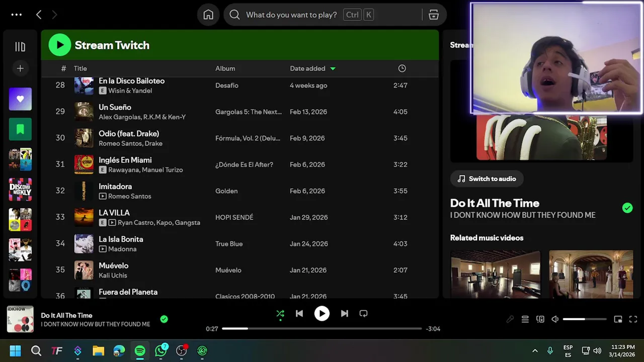Open artist Kali Uchis

pyautogui.click(x=113, y=275)
